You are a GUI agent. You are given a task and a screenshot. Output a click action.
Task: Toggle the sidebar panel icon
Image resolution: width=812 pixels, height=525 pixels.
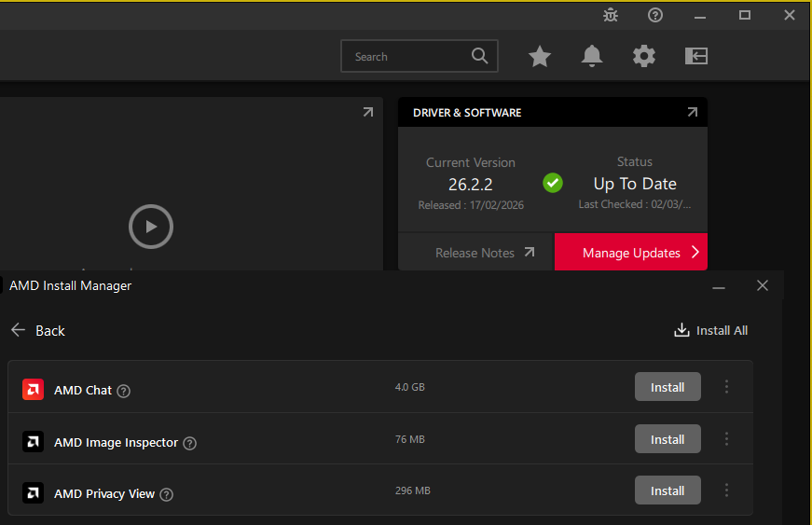click(x=696, y=56)
